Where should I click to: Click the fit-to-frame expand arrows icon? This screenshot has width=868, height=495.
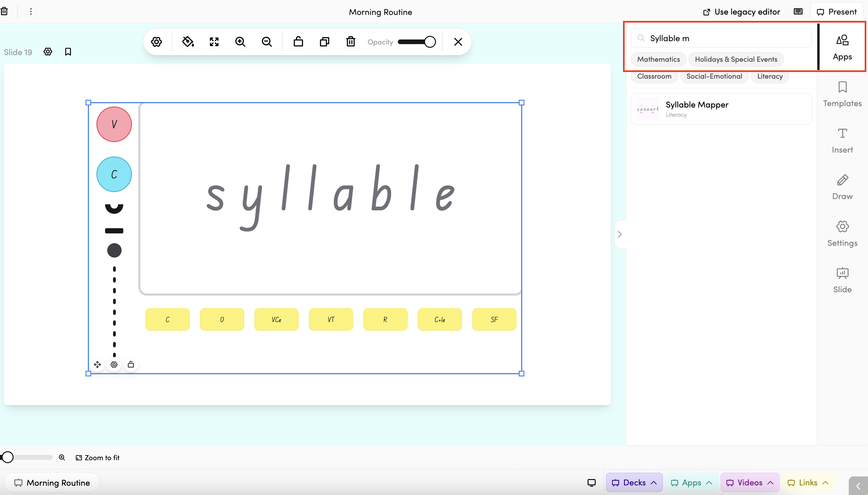(x=214, y=42)
